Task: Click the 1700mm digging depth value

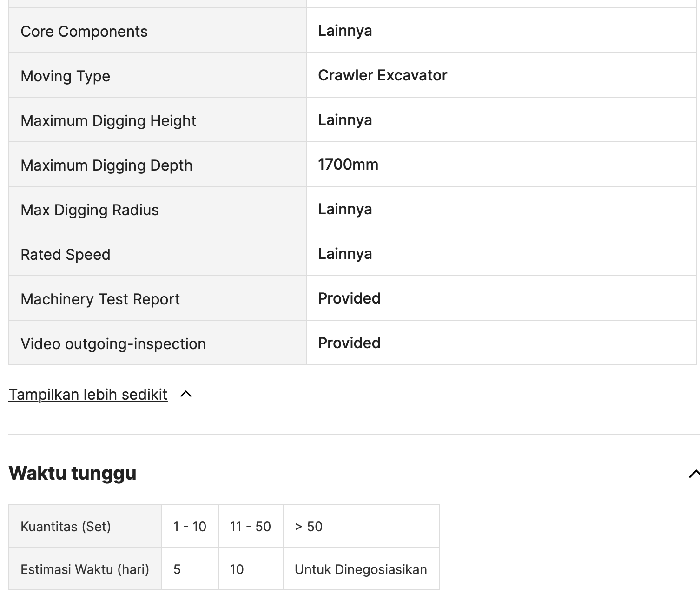Action: pyautogui.click(x=348, y=165)
